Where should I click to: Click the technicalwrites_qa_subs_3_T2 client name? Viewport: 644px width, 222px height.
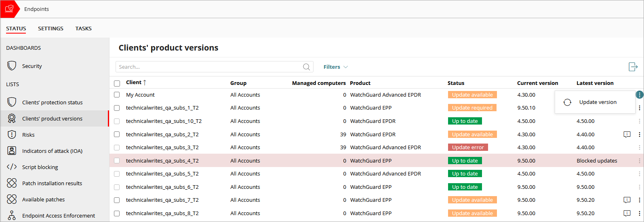point(162,147)
